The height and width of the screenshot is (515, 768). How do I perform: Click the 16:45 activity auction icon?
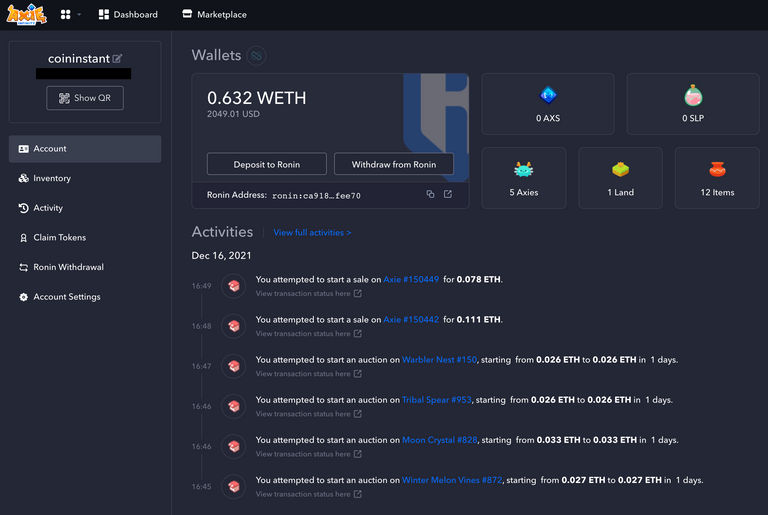(x=234, y=487)
